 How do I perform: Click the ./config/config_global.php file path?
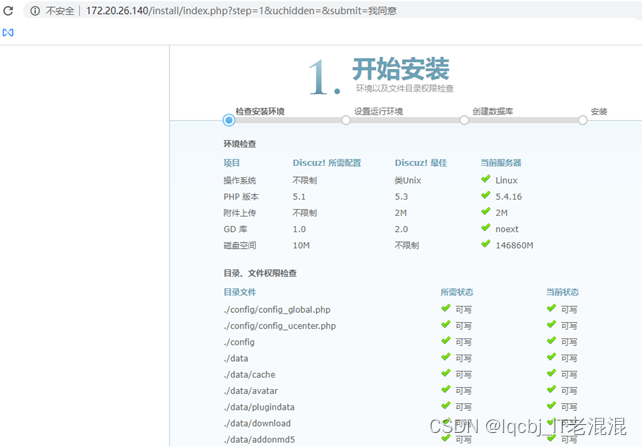[x=277, y=310]
